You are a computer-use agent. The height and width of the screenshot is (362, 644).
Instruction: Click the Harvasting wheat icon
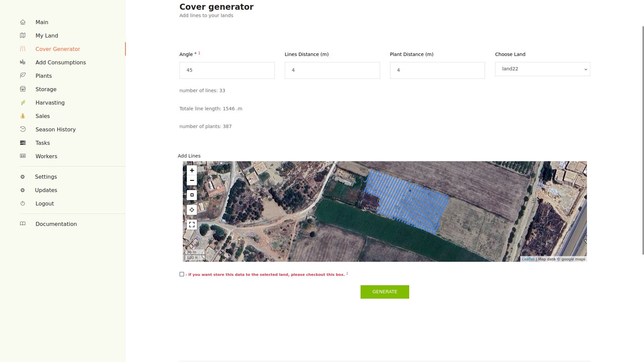coord(23,103)
